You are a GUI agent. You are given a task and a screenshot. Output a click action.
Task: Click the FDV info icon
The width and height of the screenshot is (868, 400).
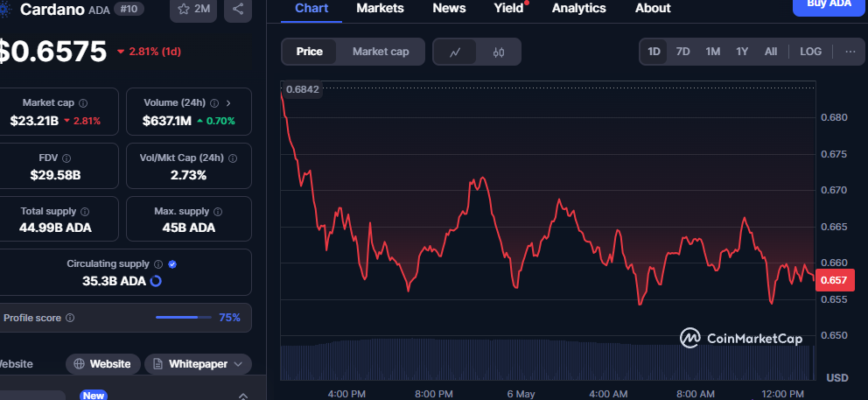point(67,158)
